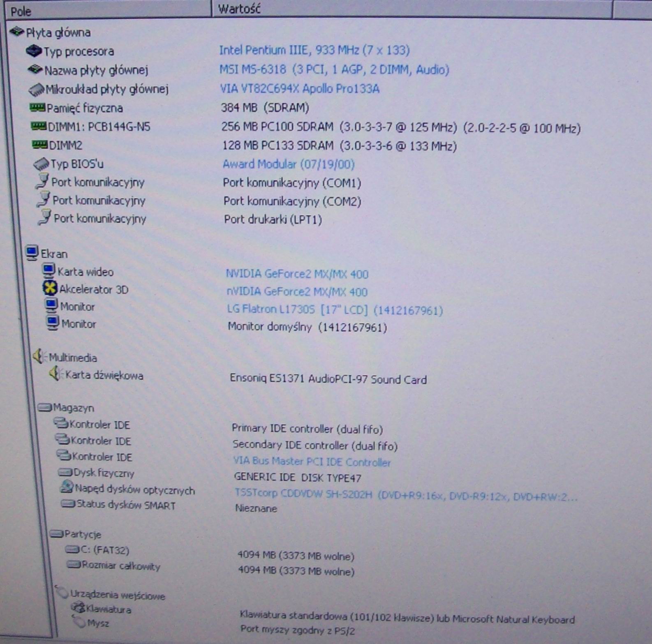Select the Magazyn category row
The image size is (652, 644).
pyautogui.click(x=66, y=408)
